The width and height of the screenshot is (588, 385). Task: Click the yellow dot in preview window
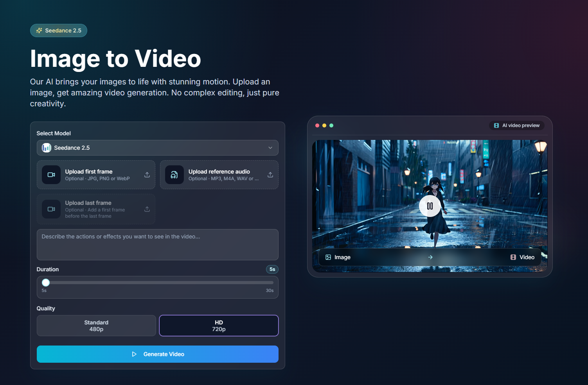coord(324,125)
